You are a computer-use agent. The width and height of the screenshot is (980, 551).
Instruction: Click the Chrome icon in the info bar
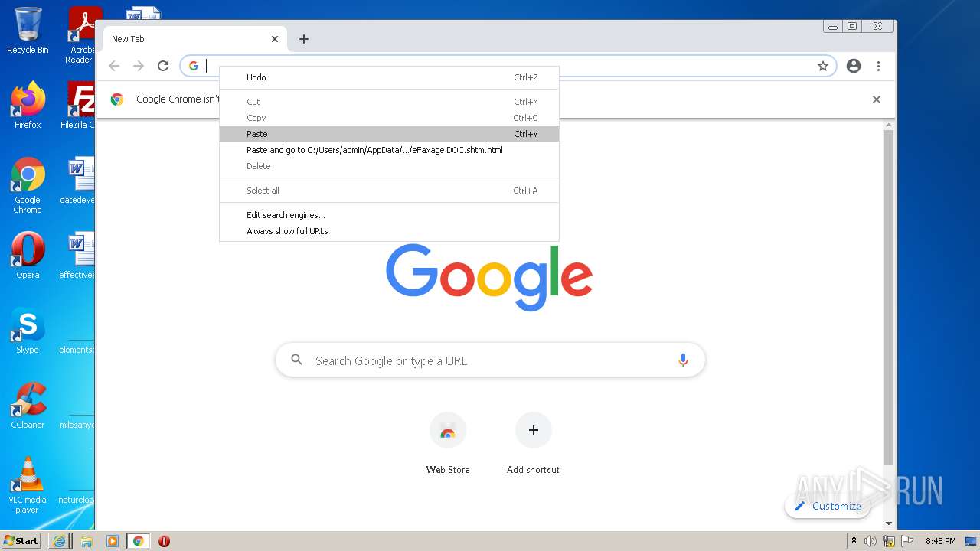pos(117,99)
